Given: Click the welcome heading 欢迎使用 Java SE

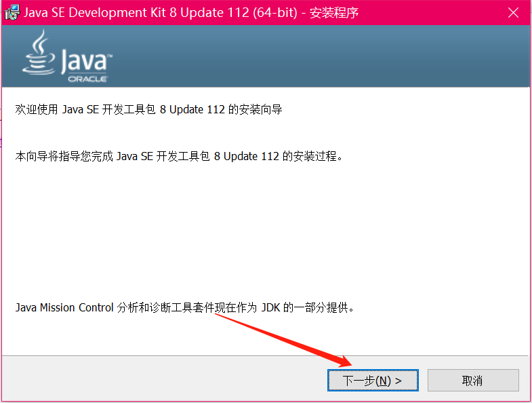Looking at the screenshot, I should tap(57, 109).
